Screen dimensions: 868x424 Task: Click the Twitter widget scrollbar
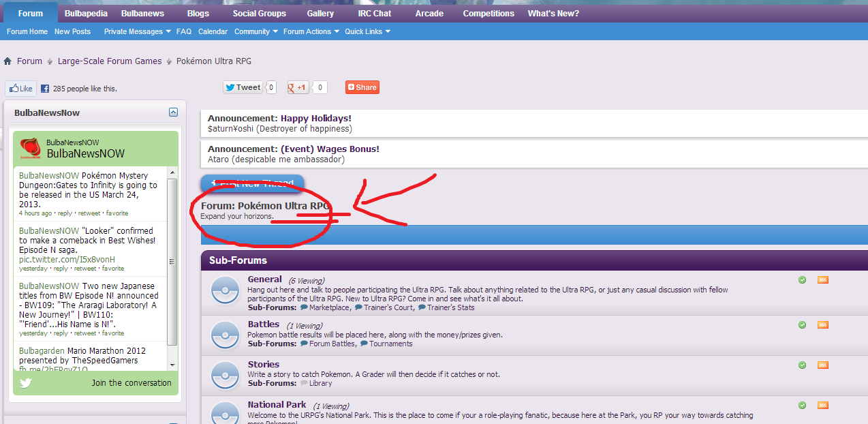tap(172, 262)
